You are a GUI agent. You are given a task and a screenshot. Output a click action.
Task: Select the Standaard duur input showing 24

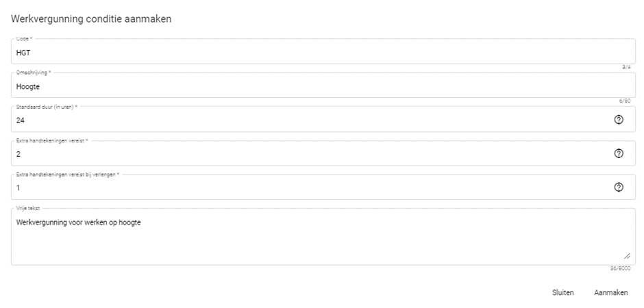point(308,120)
